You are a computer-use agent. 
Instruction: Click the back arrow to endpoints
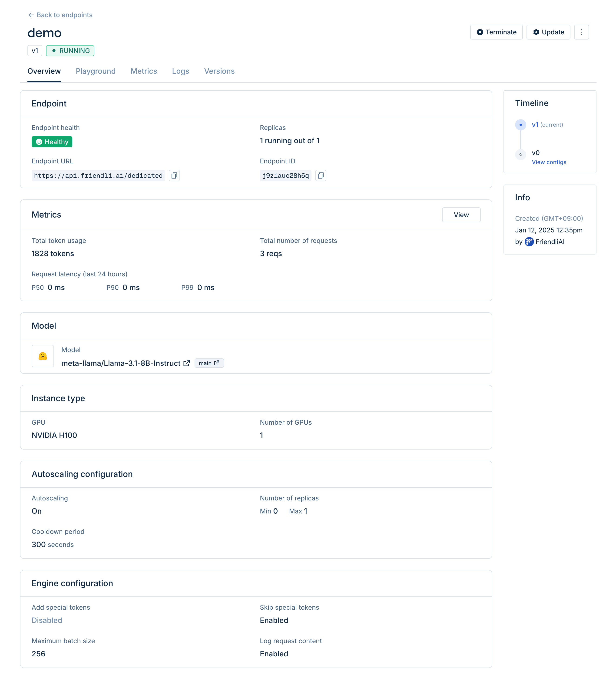click(31, 15)
